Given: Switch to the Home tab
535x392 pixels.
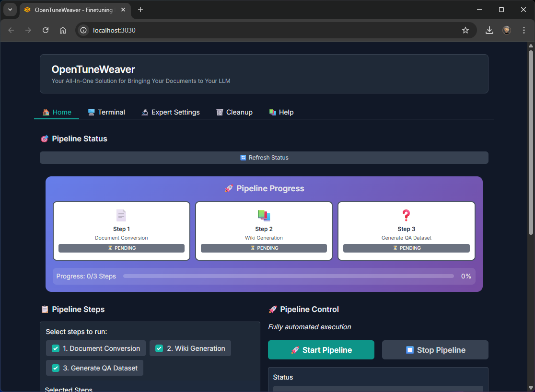Looking at the screenshot, I should [57, 112].
